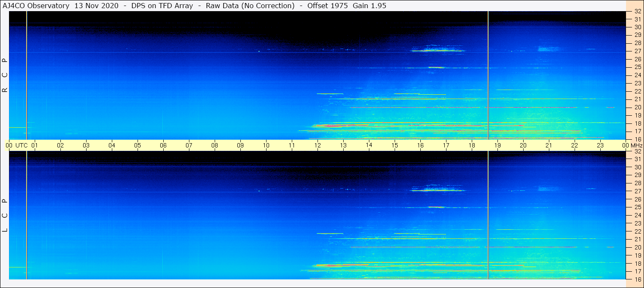Select the 06 hour label on the time axis
644x288 pixels.
point(163,145)
